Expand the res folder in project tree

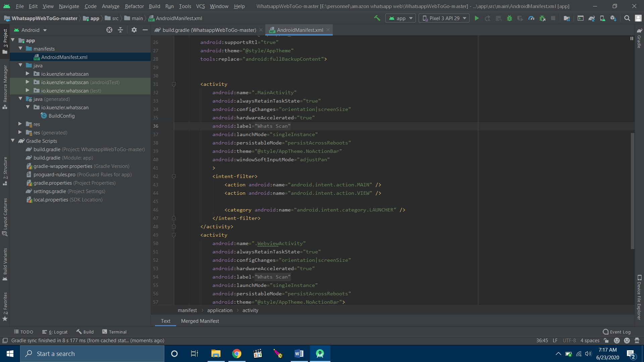click(x=20, y=124)
